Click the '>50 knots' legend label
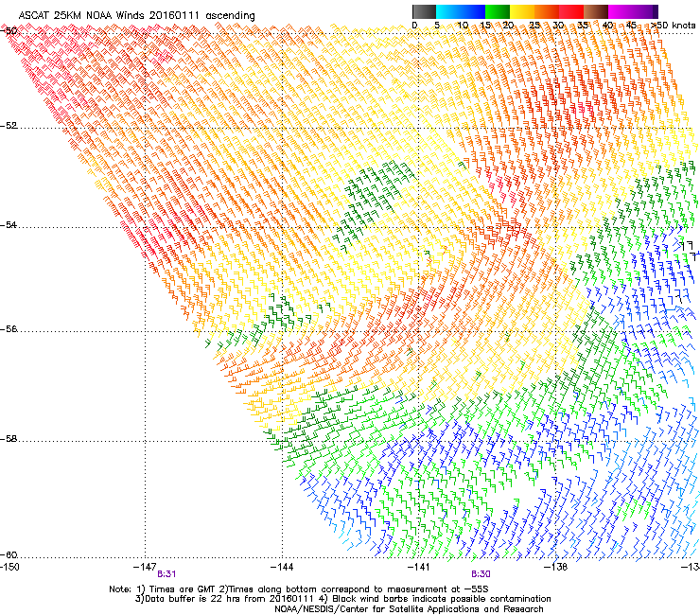The image size is (700, 615). click(x=673, y=26)
